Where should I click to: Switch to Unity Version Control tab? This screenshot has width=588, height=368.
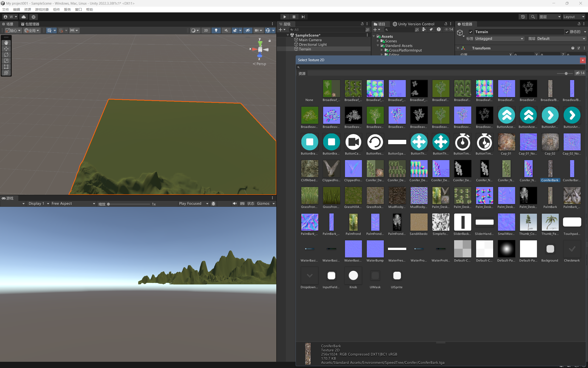[x=413, y=24]
